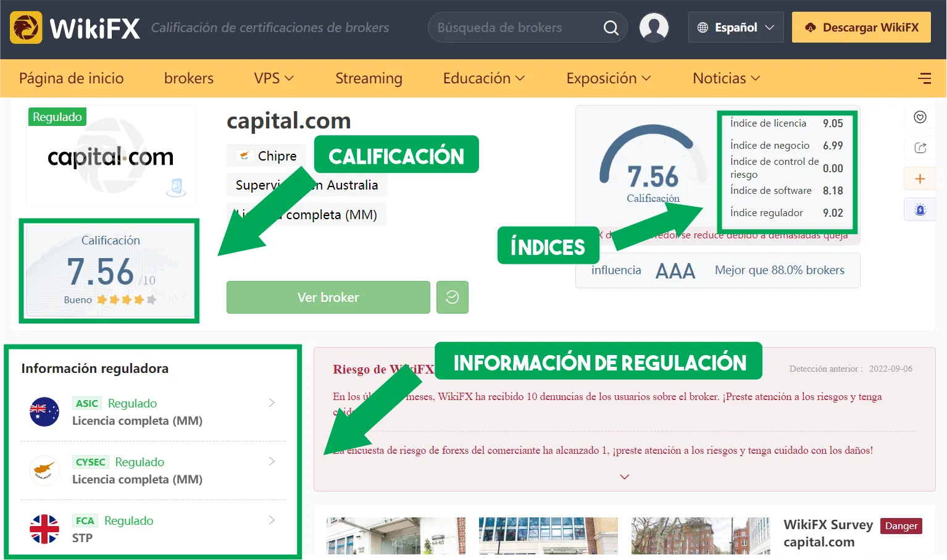Open the Español language dropdown
Screen dimensions: 947x560
click(x=736, y=27)
